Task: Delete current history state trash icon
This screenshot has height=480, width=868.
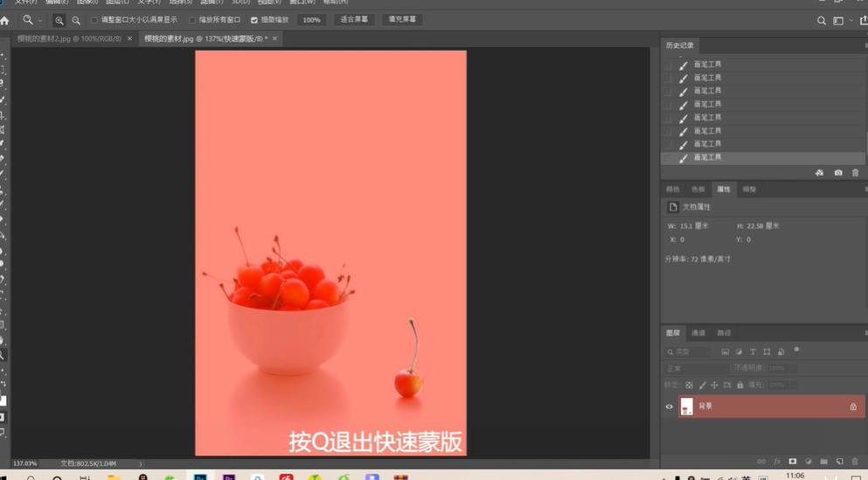Action: [855, 173]
